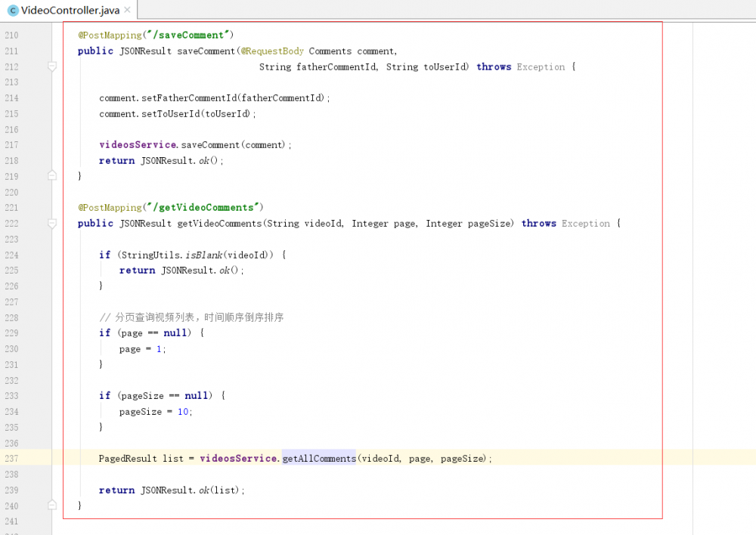Click "pageSize = 10;" assignment on line 234

(156, 412)
